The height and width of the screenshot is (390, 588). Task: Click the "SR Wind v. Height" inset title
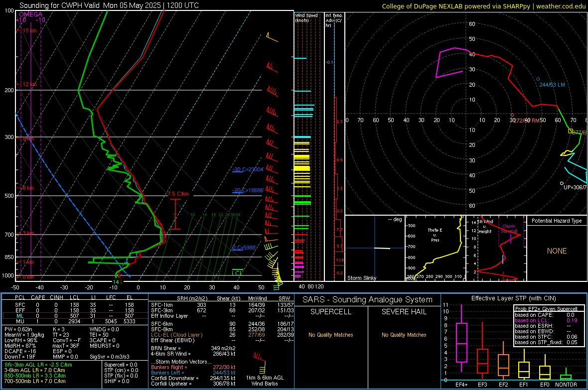(485, 227)
